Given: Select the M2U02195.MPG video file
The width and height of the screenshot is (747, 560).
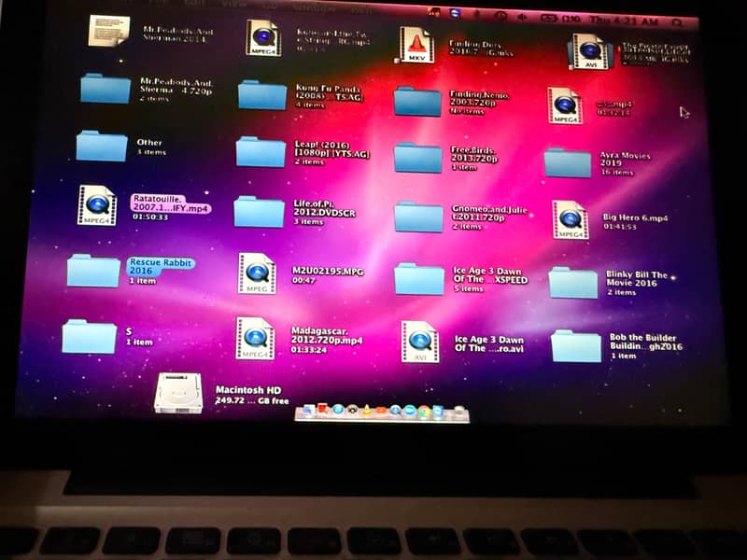Looking at the screenshot, I should click(257, 273).
